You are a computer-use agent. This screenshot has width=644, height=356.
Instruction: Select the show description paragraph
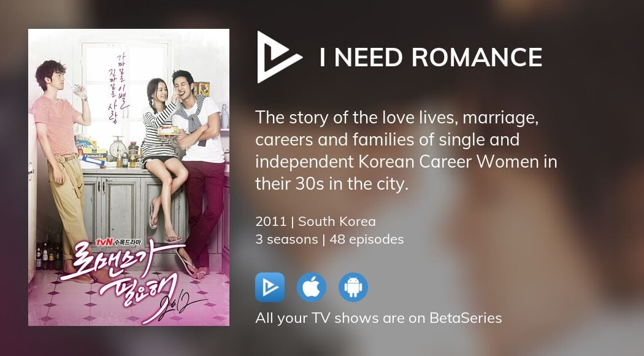406,151
